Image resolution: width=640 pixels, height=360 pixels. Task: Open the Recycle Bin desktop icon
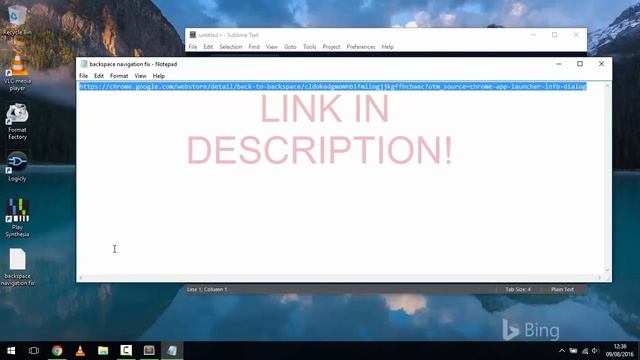tap(17, 20)
